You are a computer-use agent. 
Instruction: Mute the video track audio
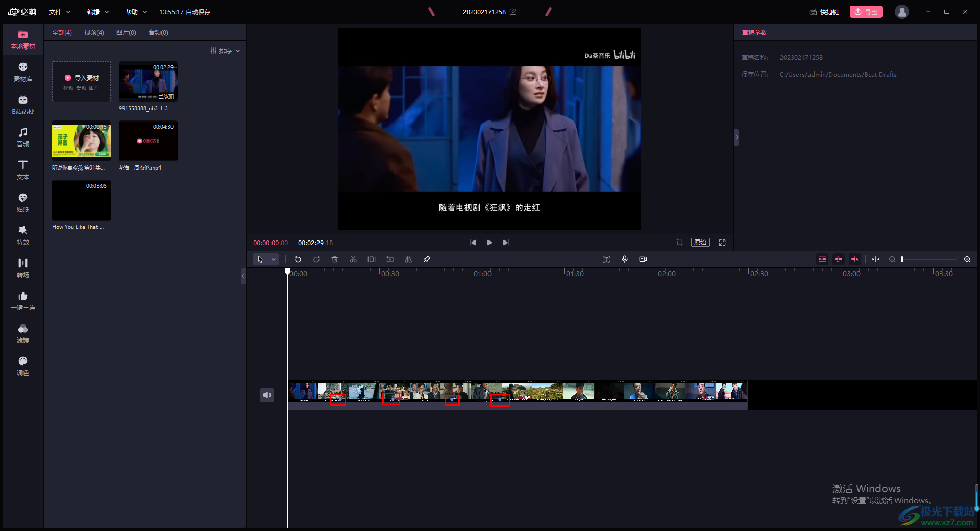coord(267,395)
